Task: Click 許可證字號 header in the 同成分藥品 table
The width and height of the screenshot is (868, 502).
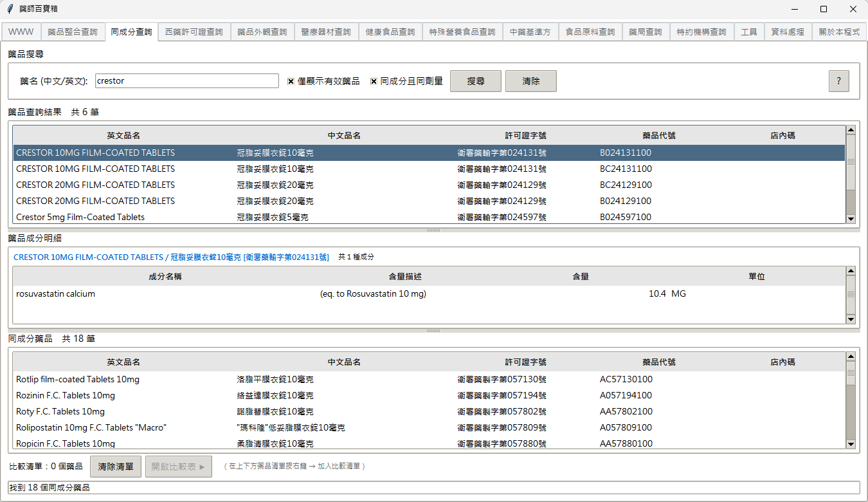Action: tap(526, 362)
